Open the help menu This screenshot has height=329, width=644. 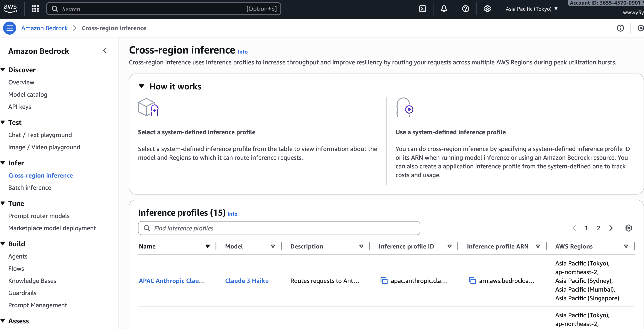pyautogui.click(x=465, y=8)
